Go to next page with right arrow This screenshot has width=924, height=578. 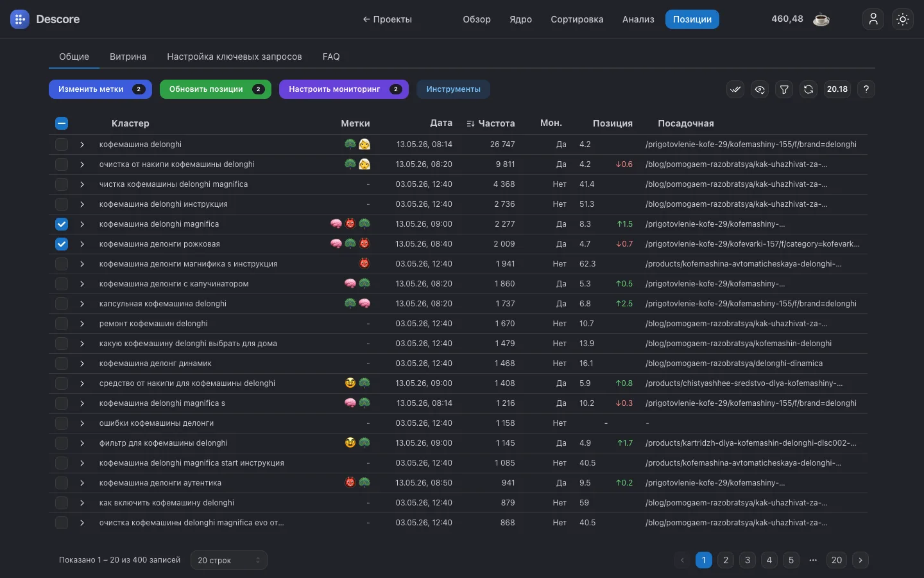tap(860, 560)
